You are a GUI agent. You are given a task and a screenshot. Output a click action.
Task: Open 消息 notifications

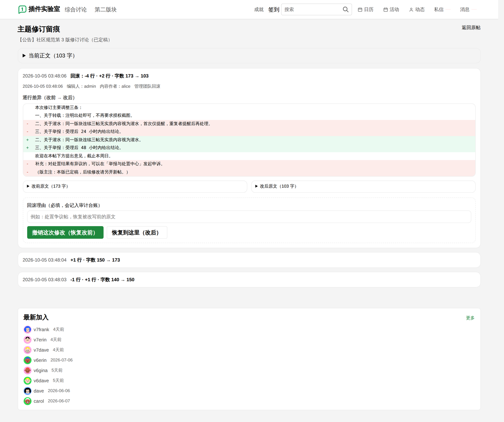(x=465, y=9)
